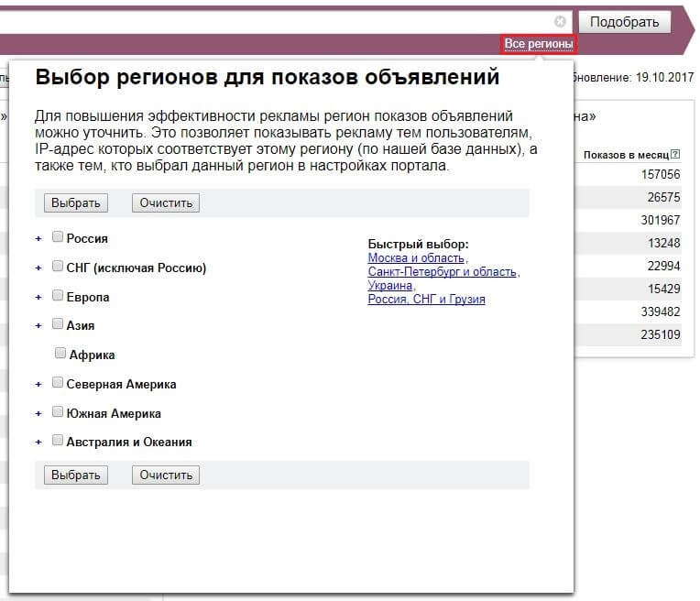The width and height of the screenshot is (700, 601).
Task: Quick-select Москва и область link
Action: pos(416,258)
